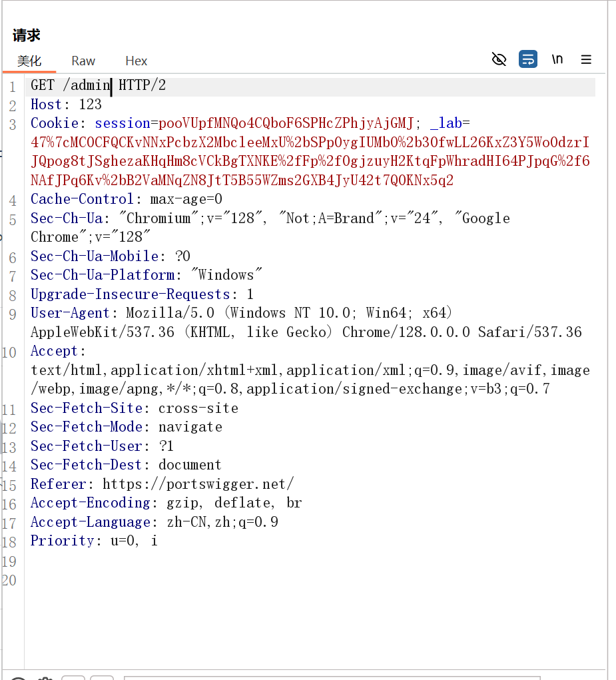Click the Upgrade-Insecure-Requests header

pos(131,294)
